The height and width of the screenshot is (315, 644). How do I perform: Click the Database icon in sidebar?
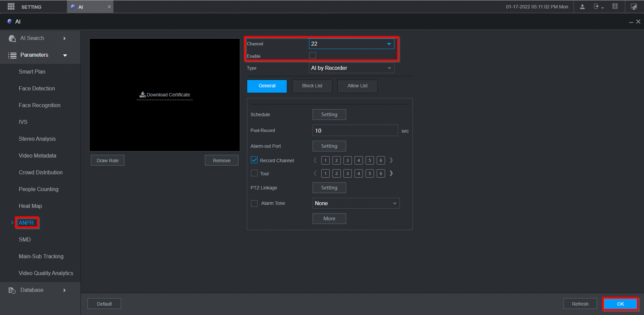click(x=12, y=290)
